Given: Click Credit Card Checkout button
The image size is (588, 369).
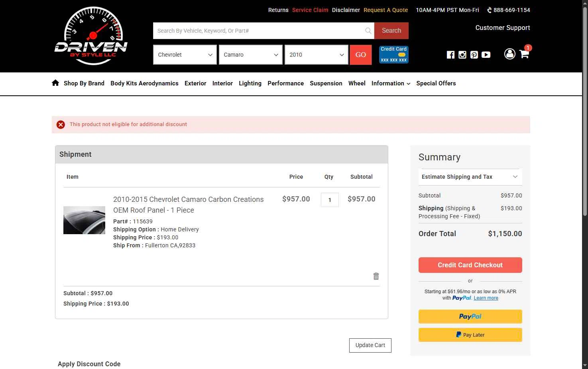Looking at the screenshot, I should pyautogui.click(x=470, y=265).
